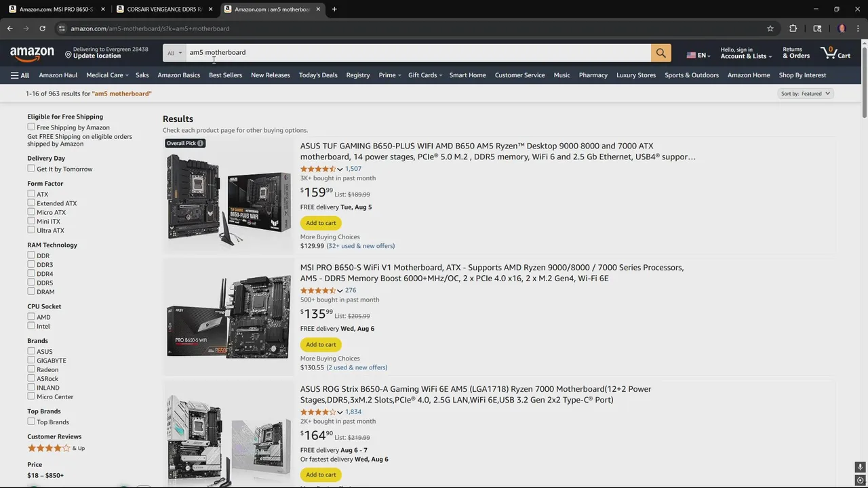
Task: Click the site info icon in address bar
Action: pyautogui.click(x=62, y=28)
